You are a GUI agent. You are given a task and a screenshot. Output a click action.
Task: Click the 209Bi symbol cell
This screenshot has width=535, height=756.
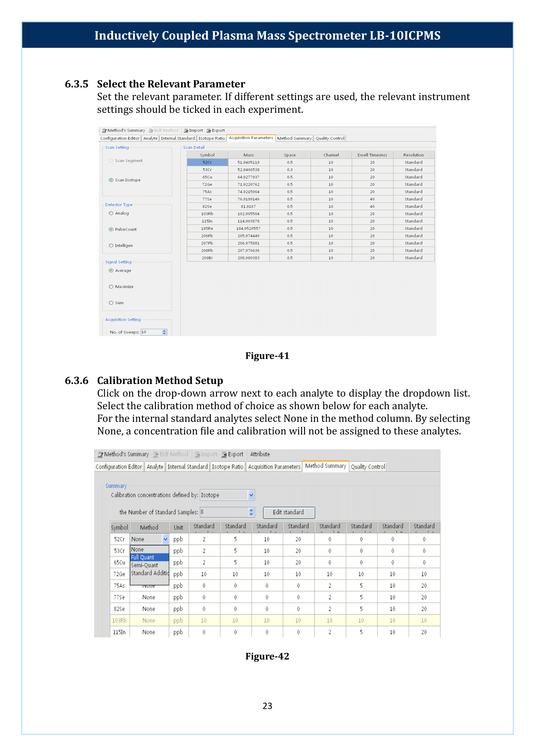point(208,258)
